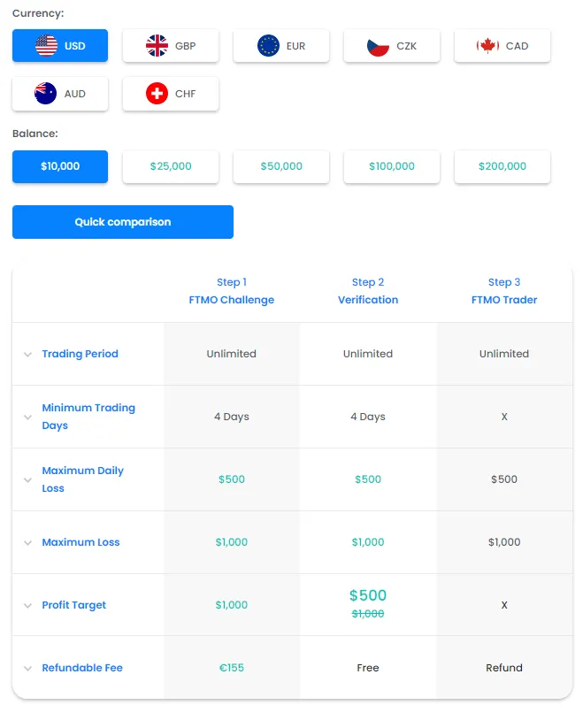The height and width of the screenshot is (728, 583).
Task: Click the Czech flag icon on CZK
Action: pos(378,46)
